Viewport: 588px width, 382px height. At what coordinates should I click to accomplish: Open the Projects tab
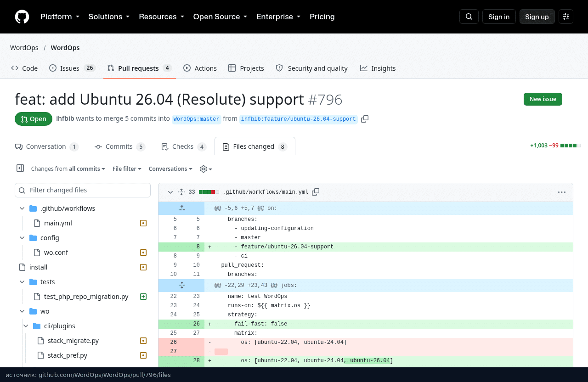[x=246, y=68]
